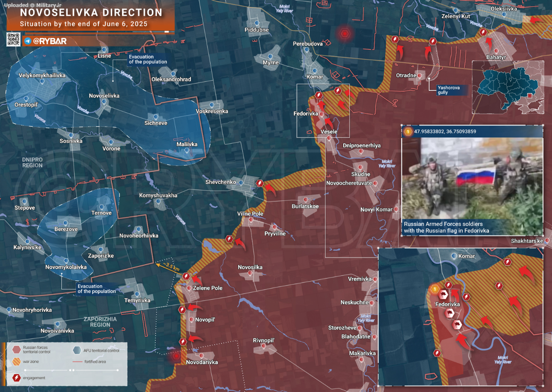
Task: Click the QR code under the title
Action: [x=13, y=39]
